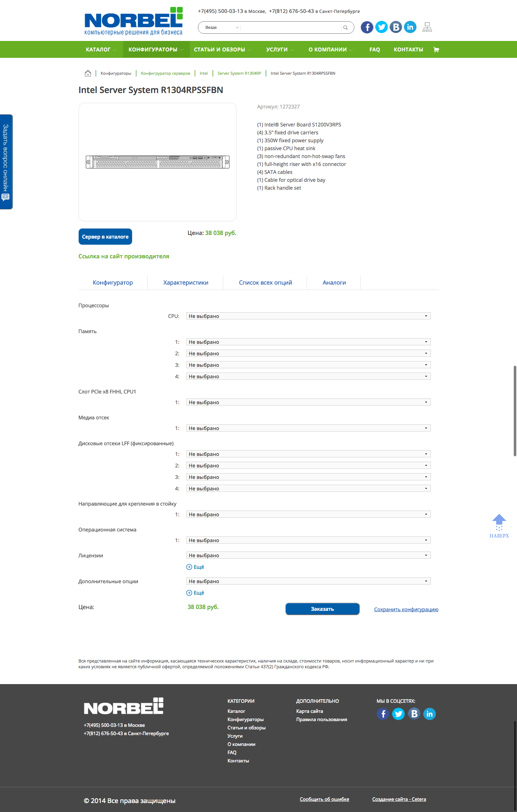Open the Операционная система dropdown

point(308,540)
